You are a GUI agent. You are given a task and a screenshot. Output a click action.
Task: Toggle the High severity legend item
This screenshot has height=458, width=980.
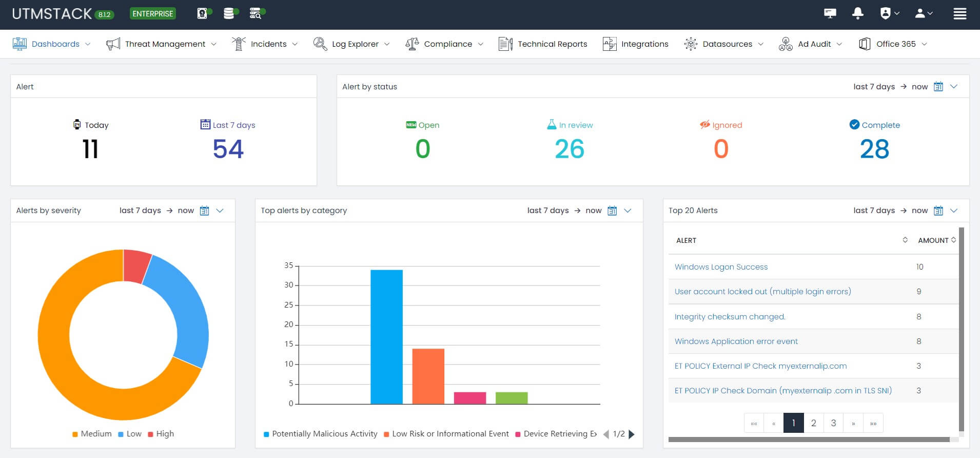pos(161,434)
